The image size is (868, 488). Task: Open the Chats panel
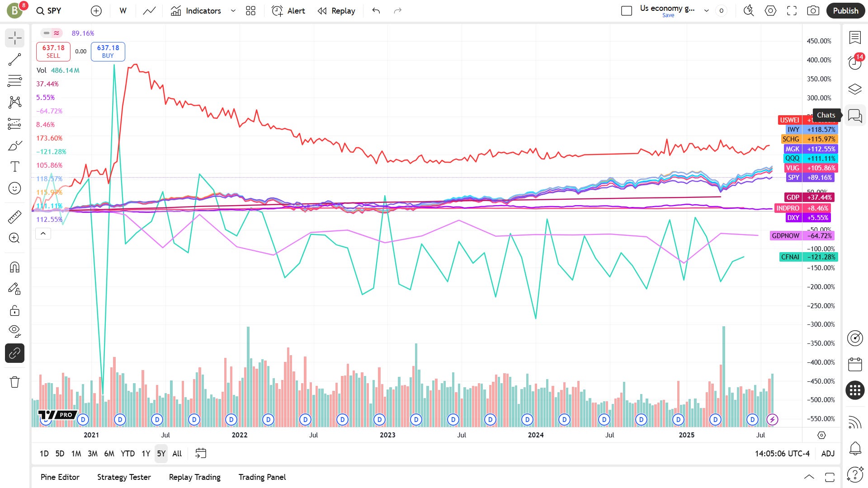coord(855,116)
